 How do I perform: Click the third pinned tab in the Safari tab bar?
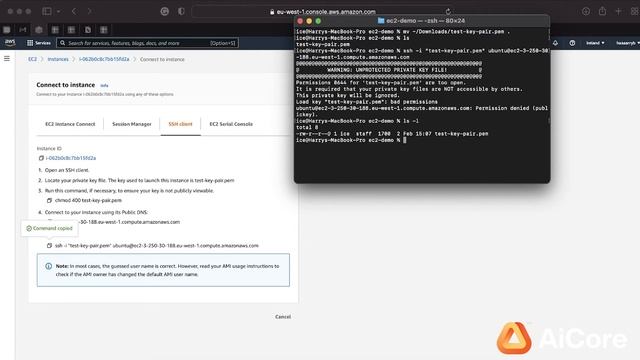coord(39,30)
